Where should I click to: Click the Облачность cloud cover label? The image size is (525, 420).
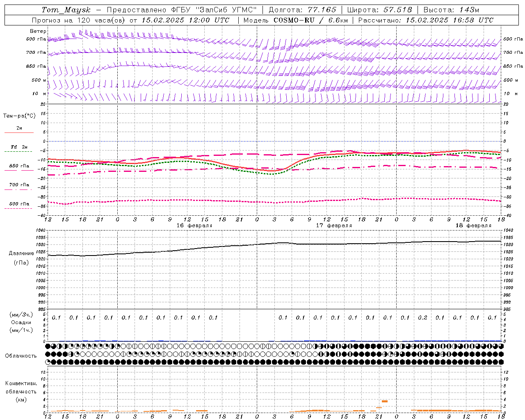21,356
